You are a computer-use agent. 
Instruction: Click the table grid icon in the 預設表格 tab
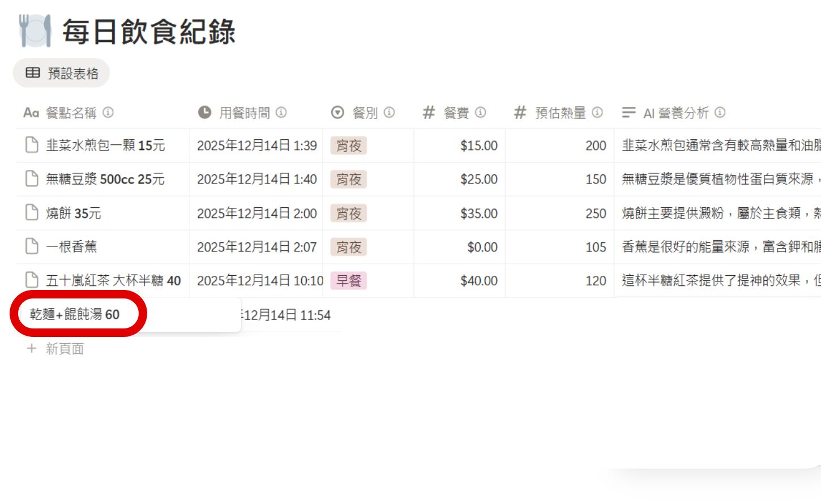pos(32,72)
